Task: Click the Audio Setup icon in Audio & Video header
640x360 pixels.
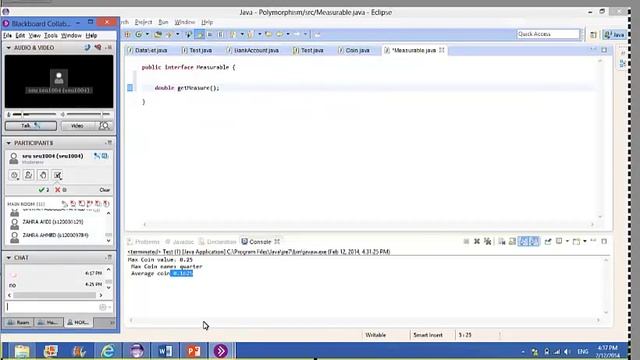Action: pyautogui.click(x=87, y=47)
